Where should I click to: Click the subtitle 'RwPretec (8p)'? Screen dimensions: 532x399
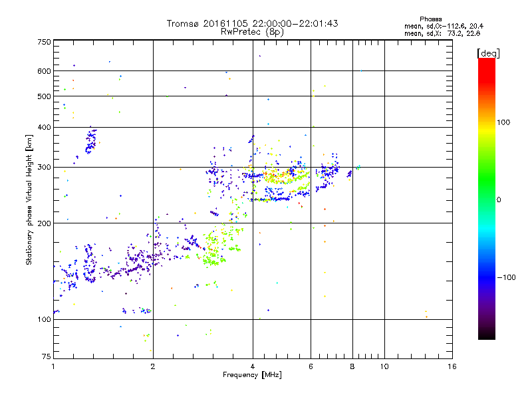tap(252, 32)
